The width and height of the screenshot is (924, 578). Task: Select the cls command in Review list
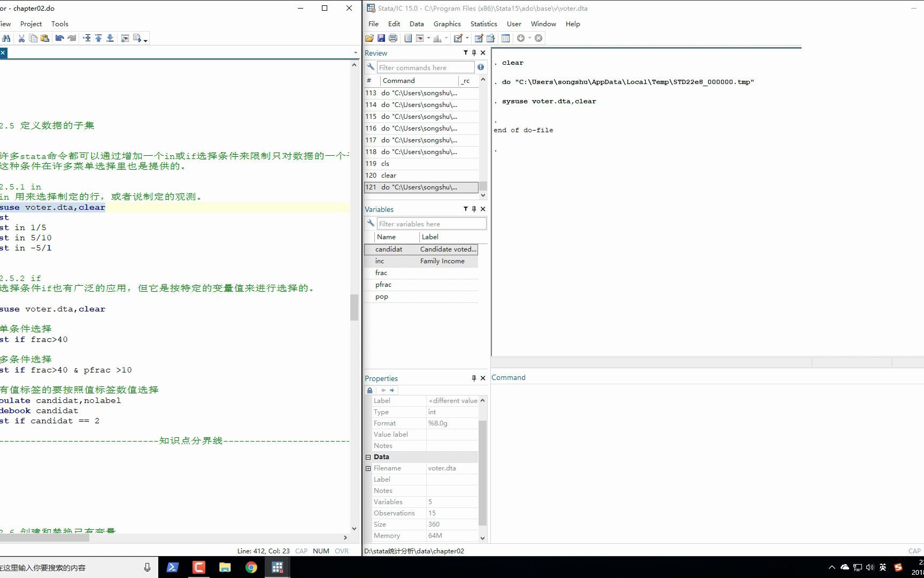pyautogui.click(x=421, y=164)
